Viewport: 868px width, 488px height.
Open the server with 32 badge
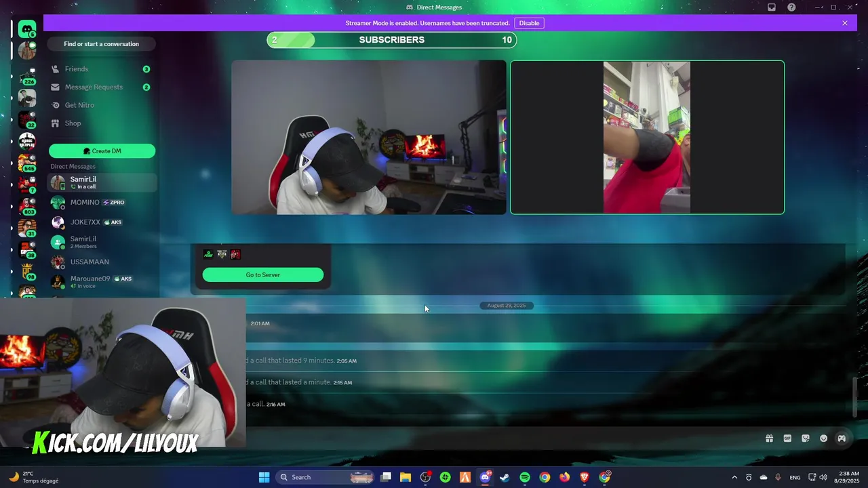pyautogui.click(x=27, y=119)
